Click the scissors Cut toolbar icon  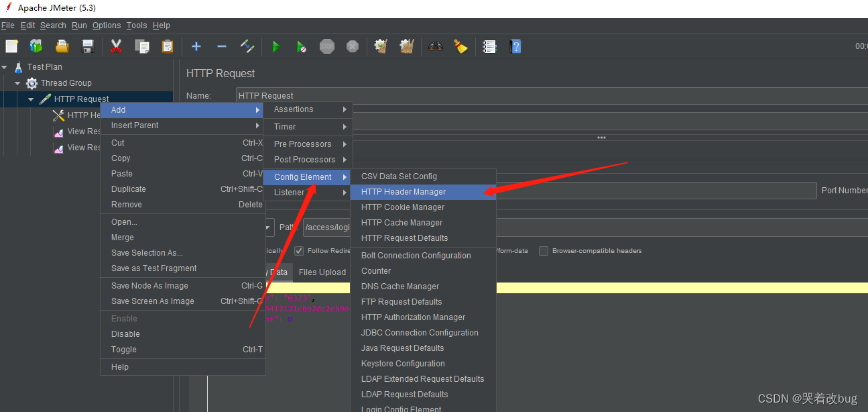click(x=116, y=46)
